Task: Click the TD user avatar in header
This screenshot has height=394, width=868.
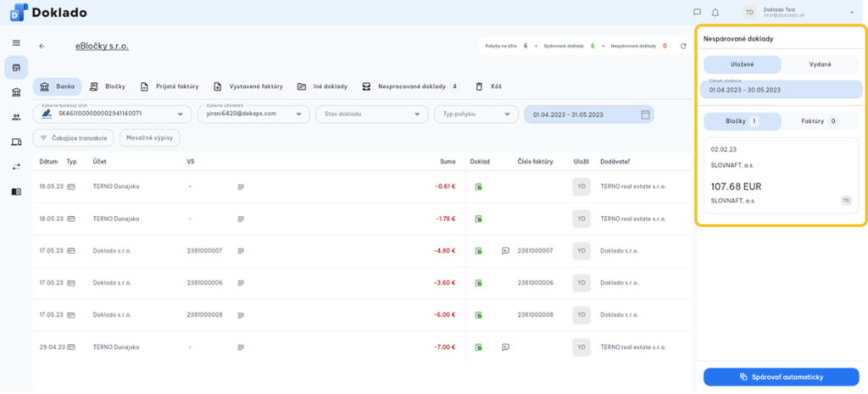Action: coord(749,12)
